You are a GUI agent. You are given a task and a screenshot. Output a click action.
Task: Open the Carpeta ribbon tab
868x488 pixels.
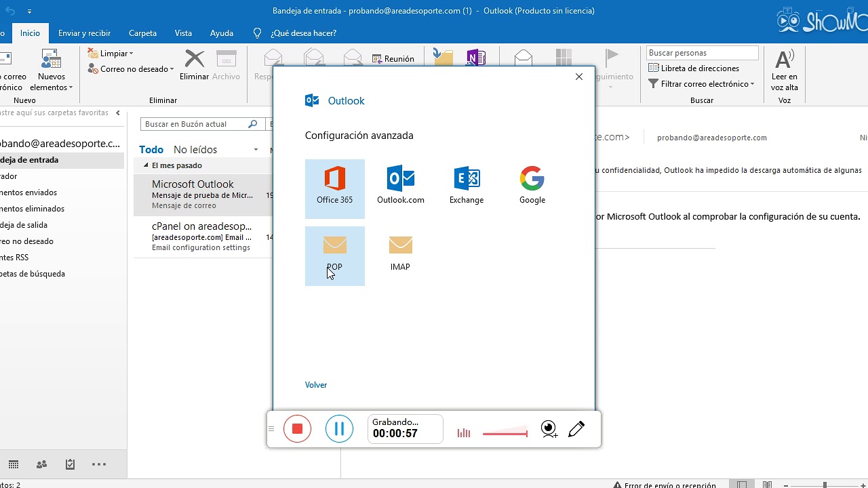coord(142,33)
